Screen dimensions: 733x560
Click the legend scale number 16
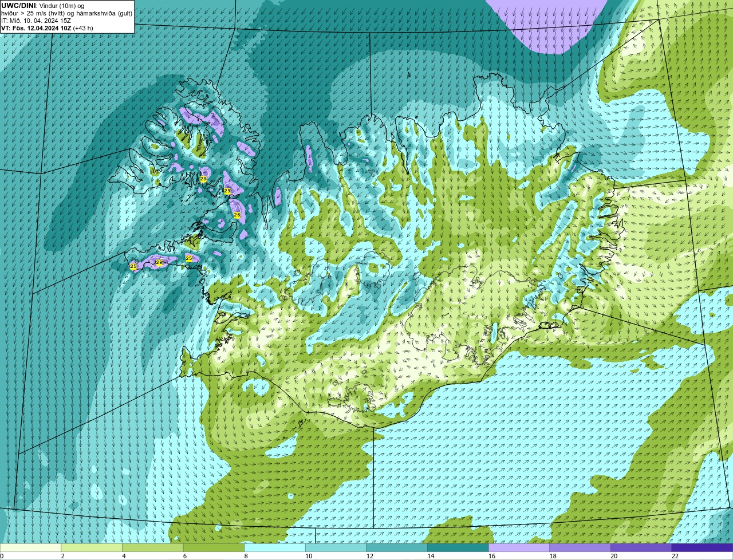pyautogui.click(x=492, y=556)
